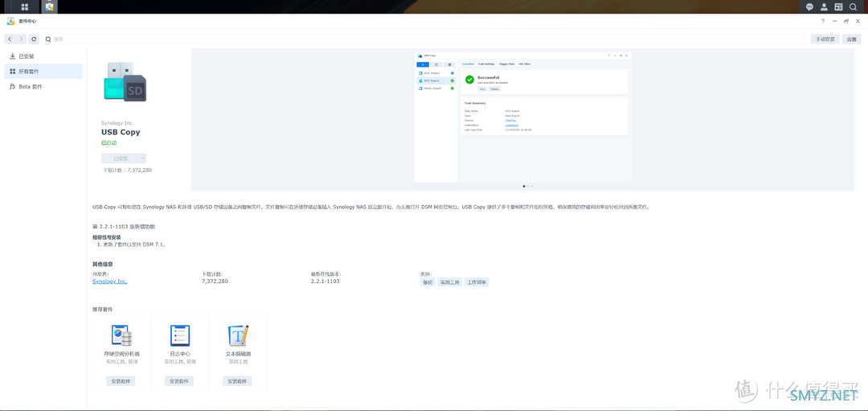Screen dimensions: 868x411
Task: Click the 已启动 status text
Action: tap(109, 143)
